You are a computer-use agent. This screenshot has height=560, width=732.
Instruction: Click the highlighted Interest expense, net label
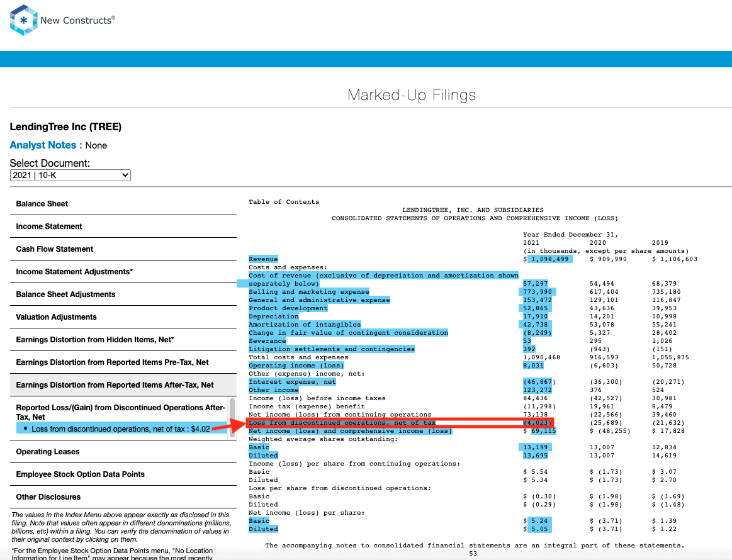(292, 382)
